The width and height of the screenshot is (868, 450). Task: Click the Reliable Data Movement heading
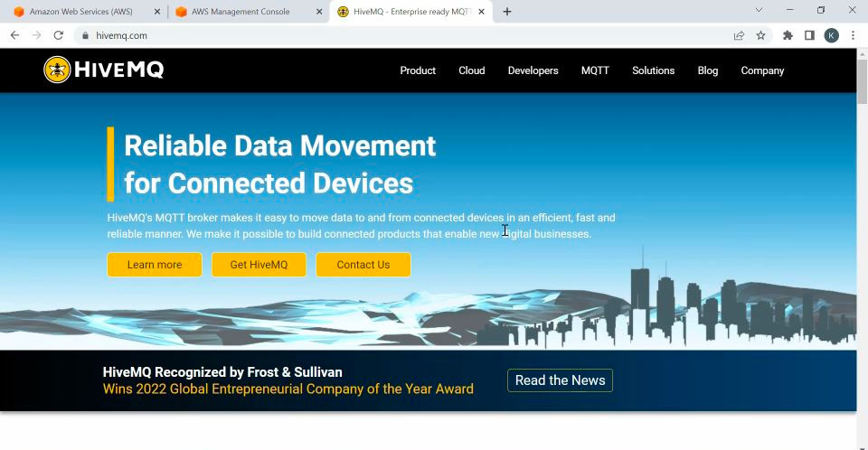click(279, 164)
